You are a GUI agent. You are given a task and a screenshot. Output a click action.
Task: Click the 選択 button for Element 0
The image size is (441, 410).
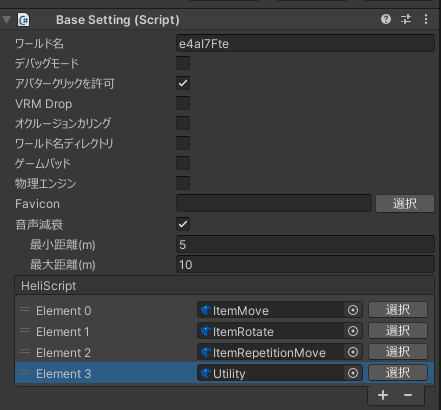pos(398,310)
